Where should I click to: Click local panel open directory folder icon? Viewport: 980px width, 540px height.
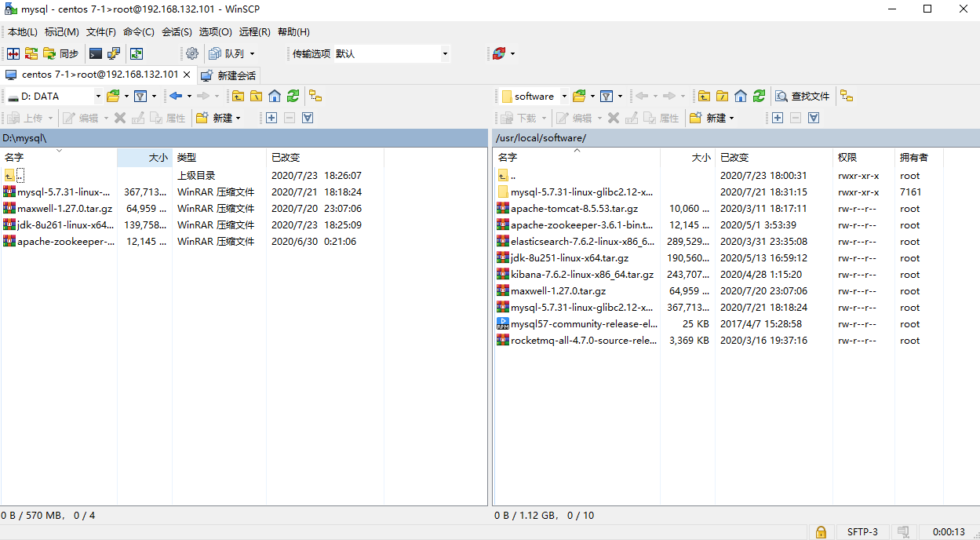tap(113, 97)
